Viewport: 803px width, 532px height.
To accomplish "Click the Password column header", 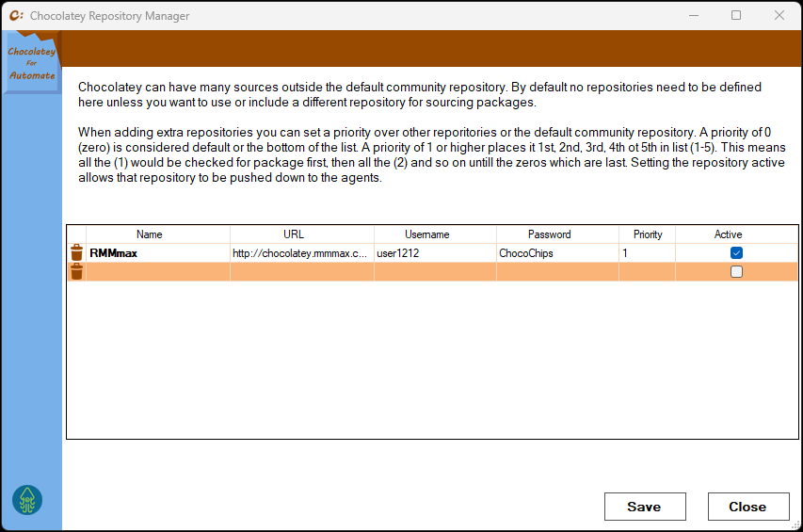I will (x=549, y=234).
